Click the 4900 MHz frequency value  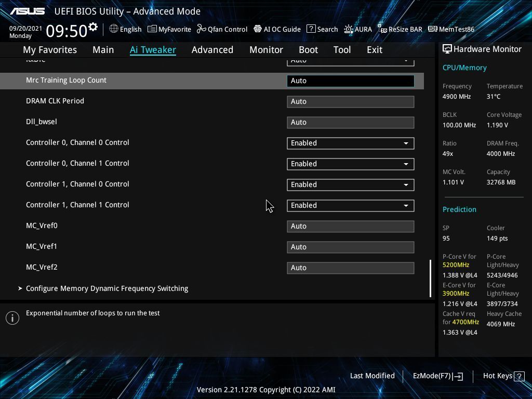(457, 96)
